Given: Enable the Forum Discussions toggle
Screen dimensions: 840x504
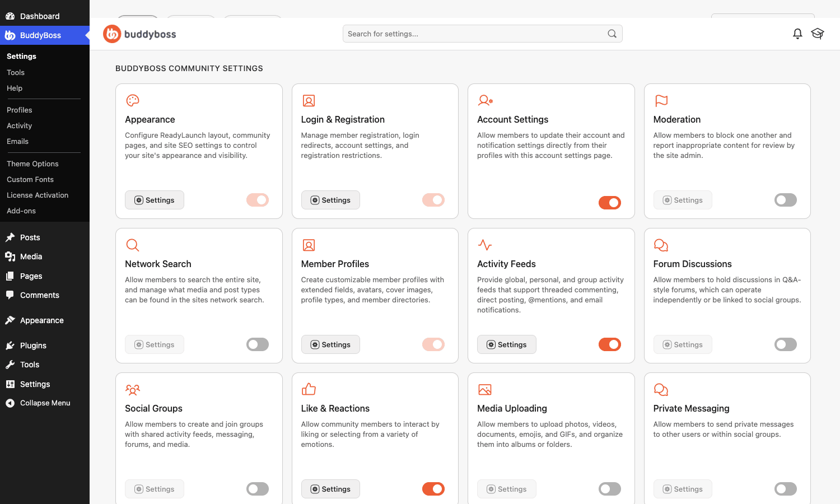Looking at the screenshot, I should [x=786, y=344].
